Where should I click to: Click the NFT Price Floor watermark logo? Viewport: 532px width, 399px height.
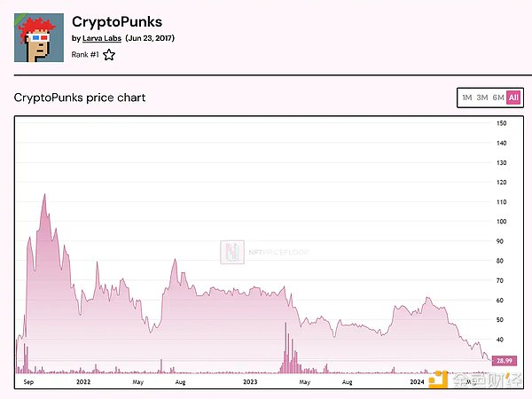(231, 251)
